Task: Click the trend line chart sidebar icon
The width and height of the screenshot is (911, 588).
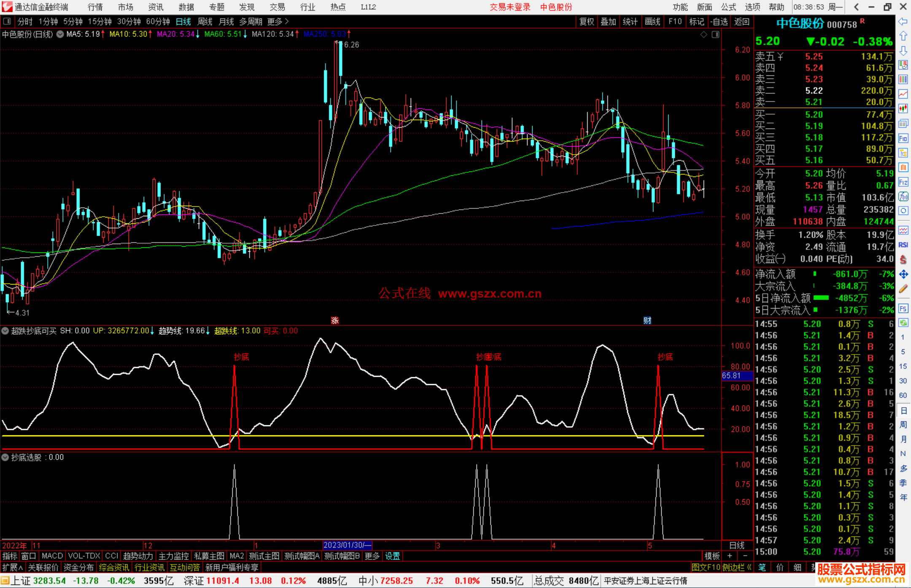Action: point(903,94)
